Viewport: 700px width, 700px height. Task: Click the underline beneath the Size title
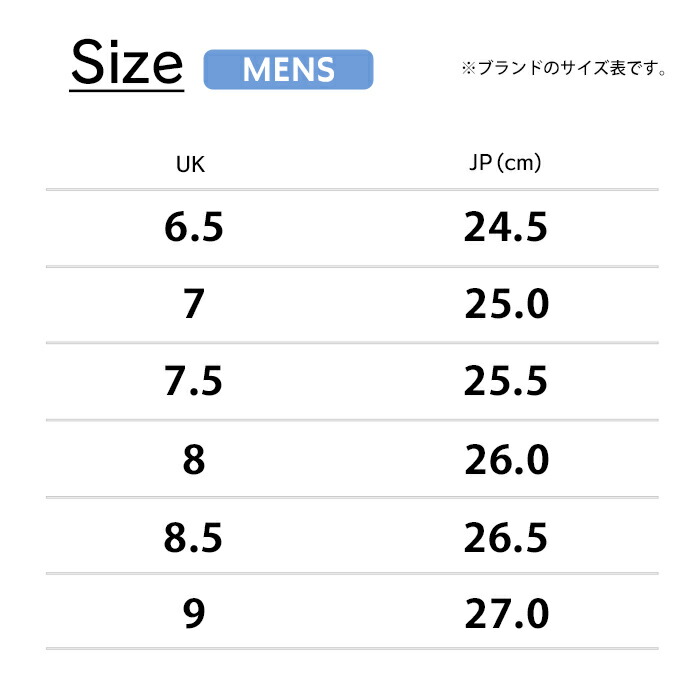pos(127,91)
